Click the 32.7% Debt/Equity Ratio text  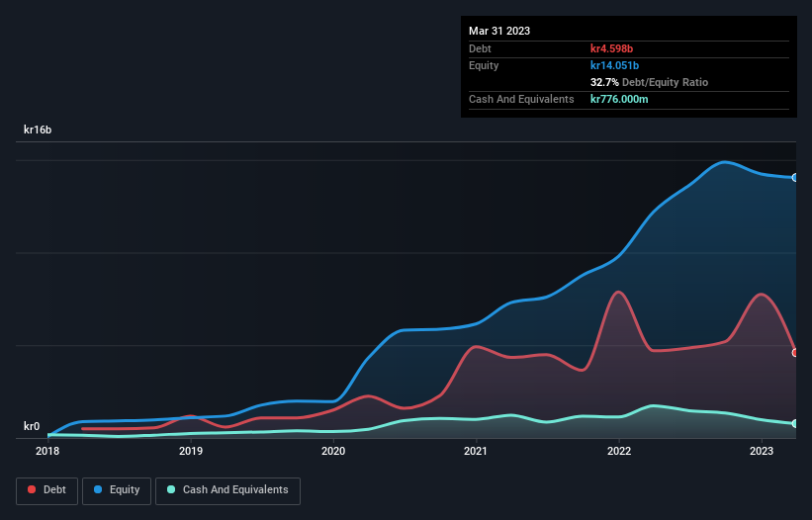point(650,82)
